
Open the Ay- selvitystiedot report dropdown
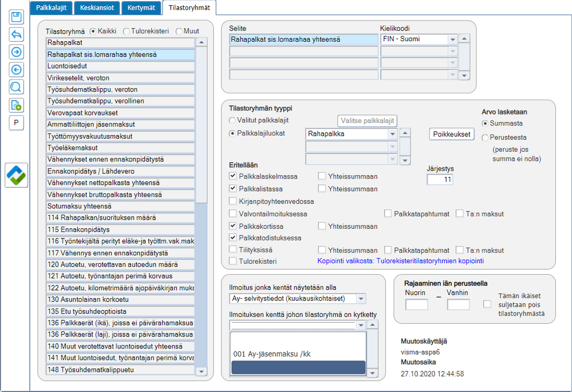coord(361,299)
